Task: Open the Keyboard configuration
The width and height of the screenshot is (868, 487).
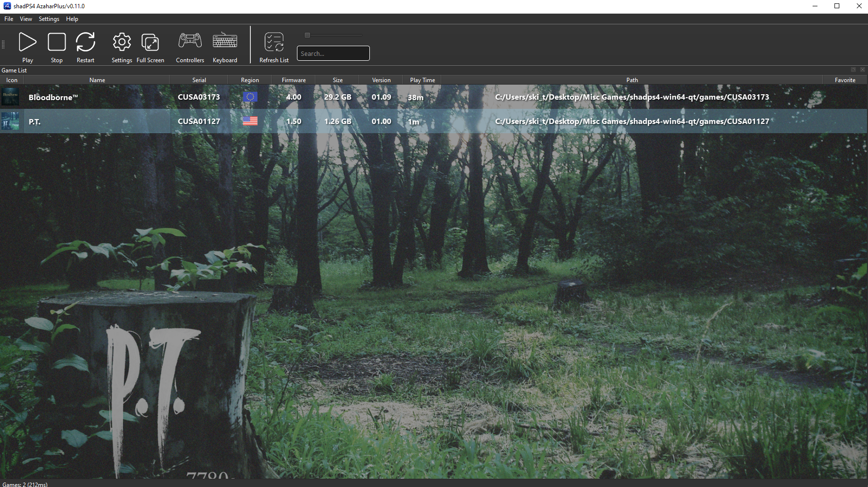Action: tap(225, 40)
